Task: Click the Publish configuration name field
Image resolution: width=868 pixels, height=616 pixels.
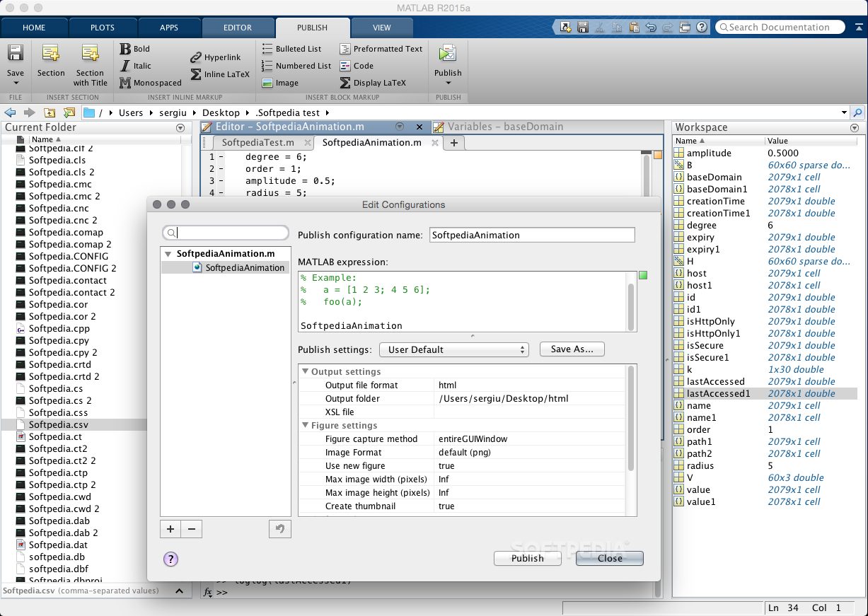Action: (x=532, y=235)
